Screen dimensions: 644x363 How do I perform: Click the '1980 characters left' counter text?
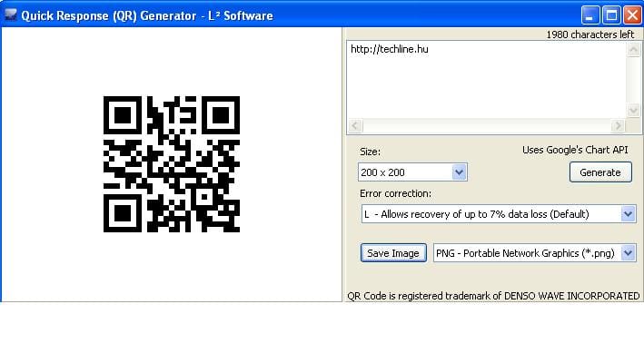(x=590, y=34)
